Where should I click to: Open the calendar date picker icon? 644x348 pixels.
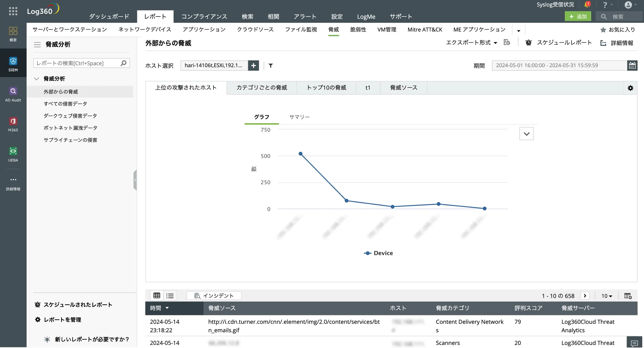(632, 65)
